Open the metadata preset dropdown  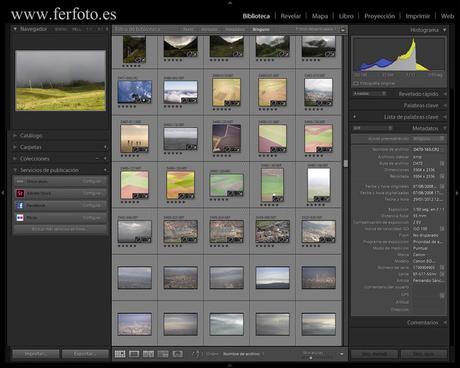(428, 138)
